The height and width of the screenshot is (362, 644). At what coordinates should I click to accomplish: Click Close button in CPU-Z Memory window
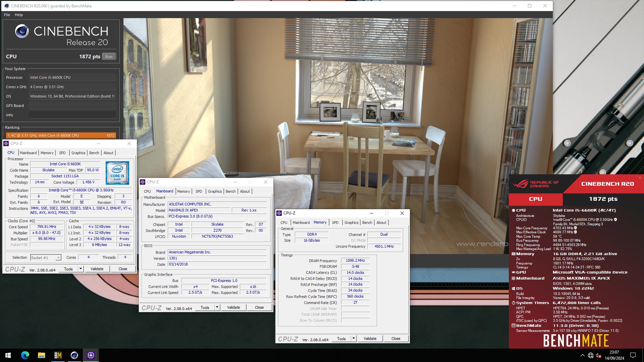pos(396,339)
